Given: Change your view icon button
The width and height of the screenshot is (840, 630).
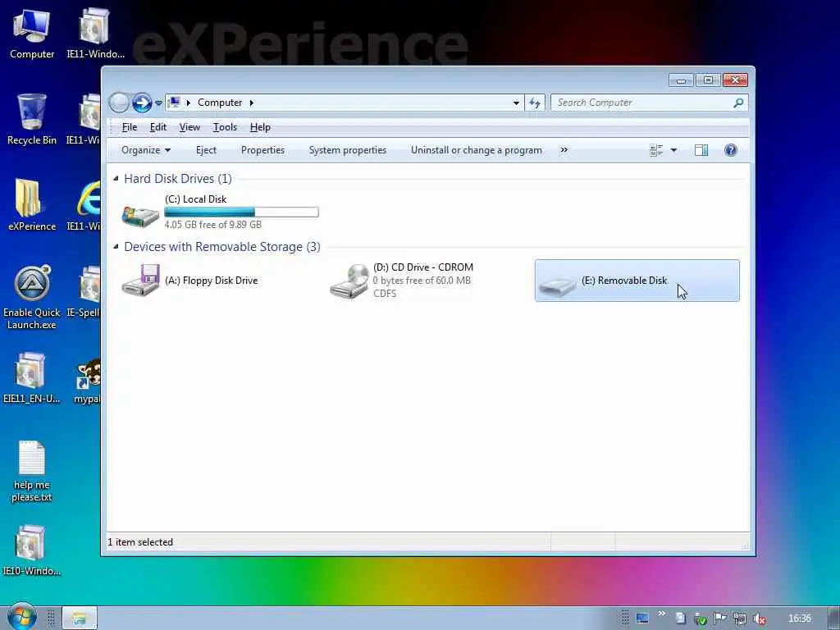Looking at the screenshot, I should click(x=656, y=150).
